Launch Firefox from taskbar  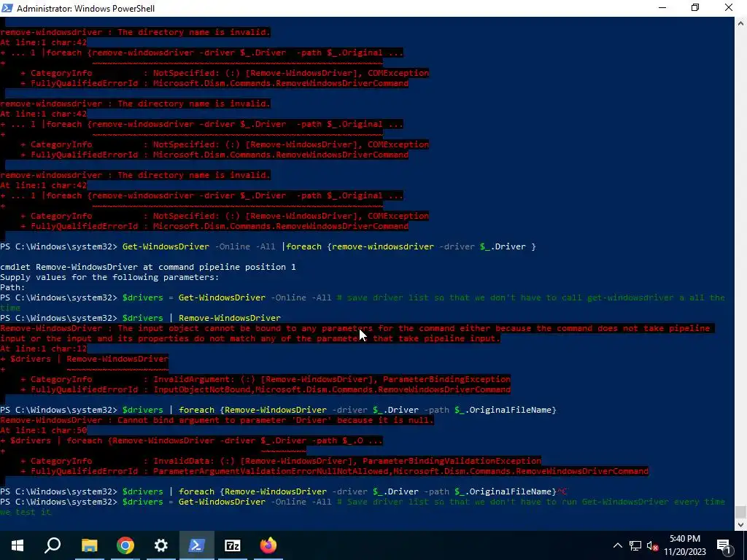click(268, 545)
